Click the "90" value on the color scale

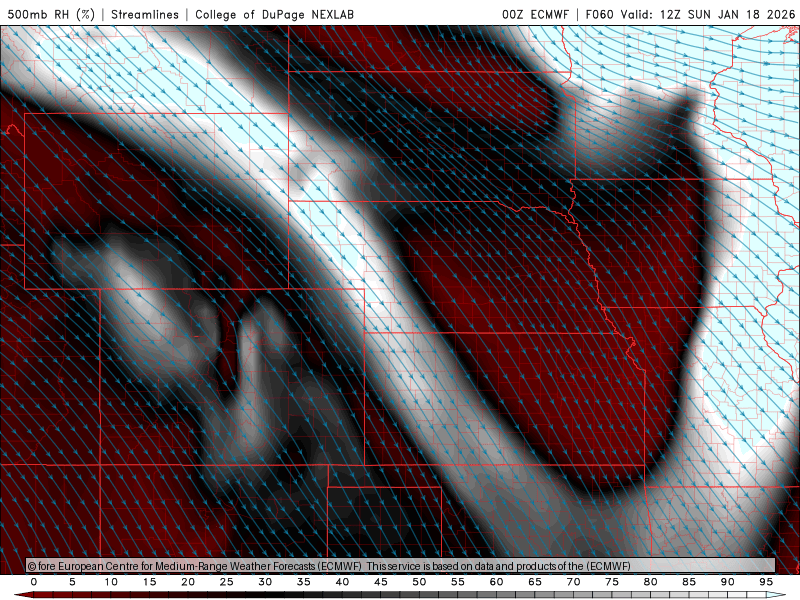click(x=728, y=582)
